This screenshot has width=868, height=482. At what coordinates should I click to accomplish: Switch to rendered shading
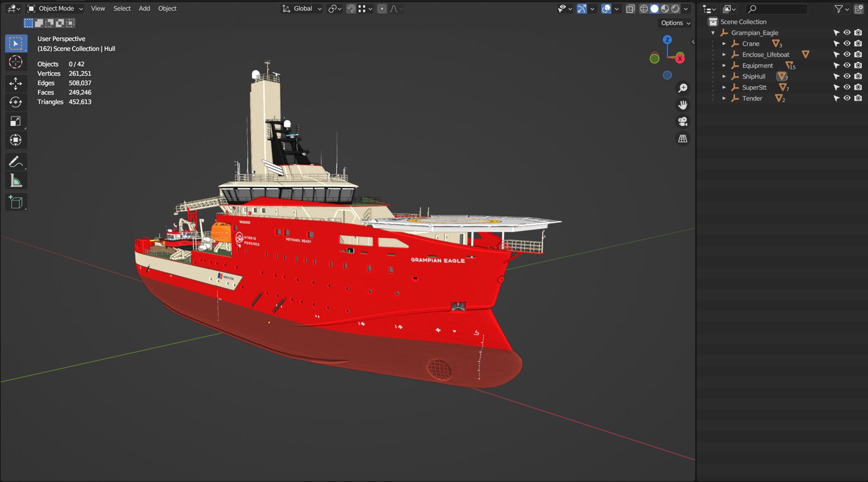(x=675, y=9)
